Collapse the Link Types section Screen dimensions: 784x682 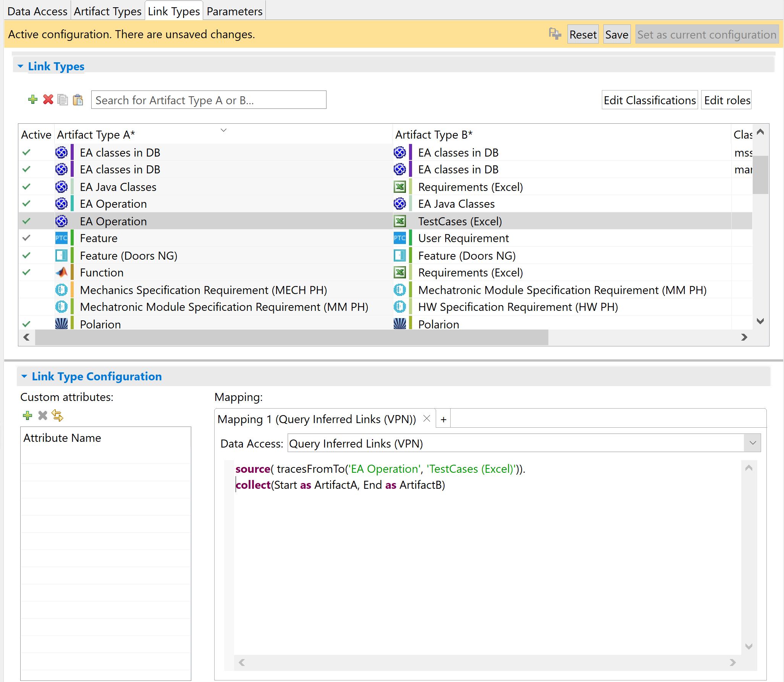pos(21,66)
